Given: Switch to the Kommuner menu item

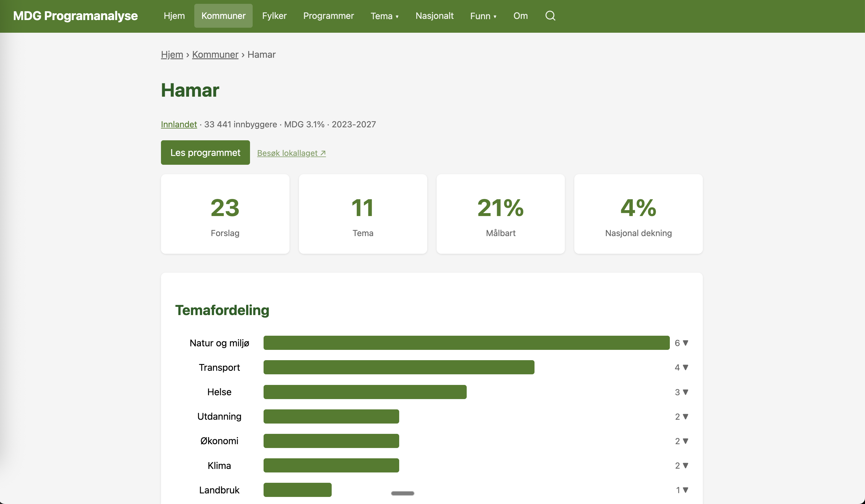Looking at the screenshot, I should click(223, 16).
